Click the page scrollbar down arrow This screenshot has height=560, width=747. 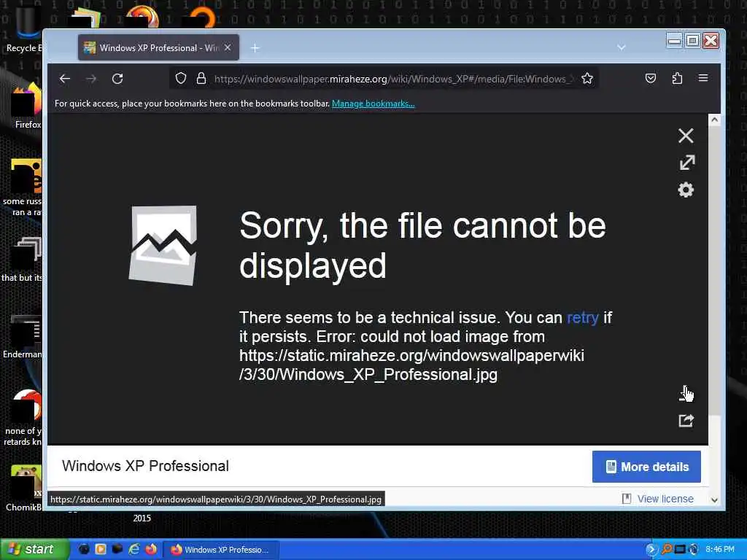(x=714, y=499)
